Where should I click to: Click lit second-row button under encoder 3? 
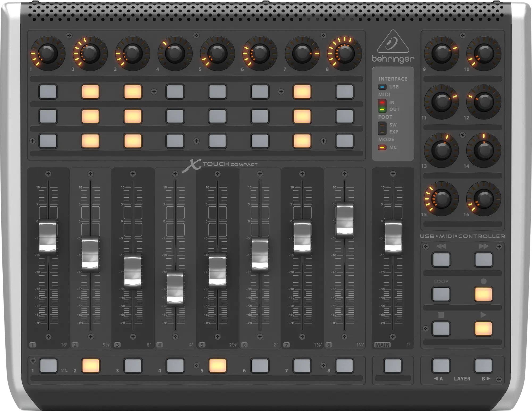[x=132, y=116]
